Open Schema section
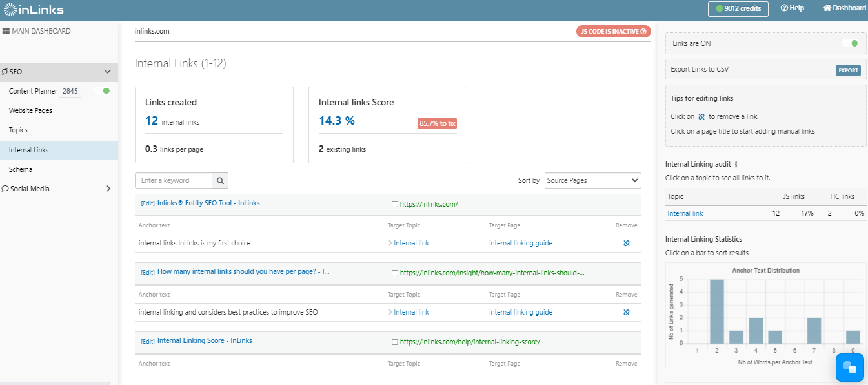This screenshot has width=868, height=385. click(x=21, y=169)
